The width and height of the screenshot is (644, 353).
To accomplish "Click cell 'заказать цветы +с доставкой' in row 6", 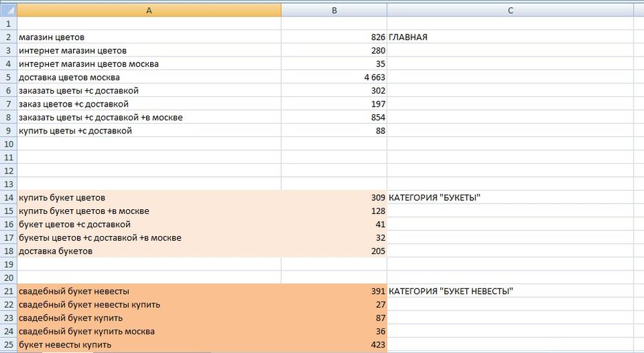I will coord(149,90).
